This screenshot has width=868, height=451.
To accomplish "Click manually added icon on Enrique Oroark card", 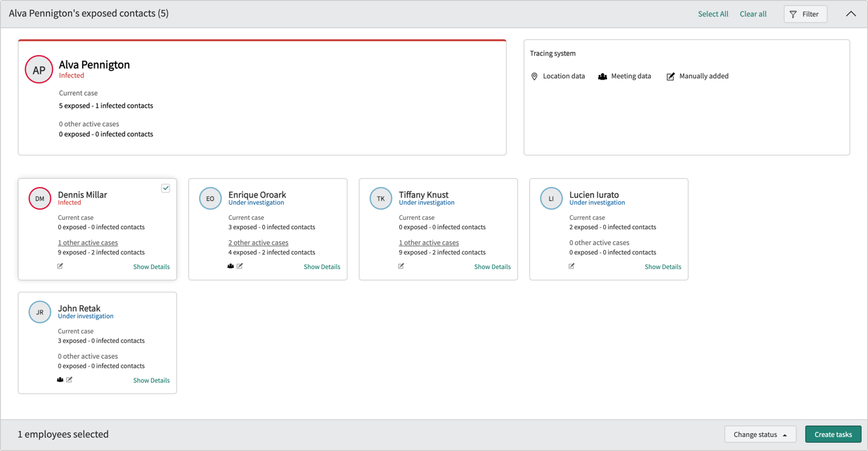I will (x=240, y=266).
